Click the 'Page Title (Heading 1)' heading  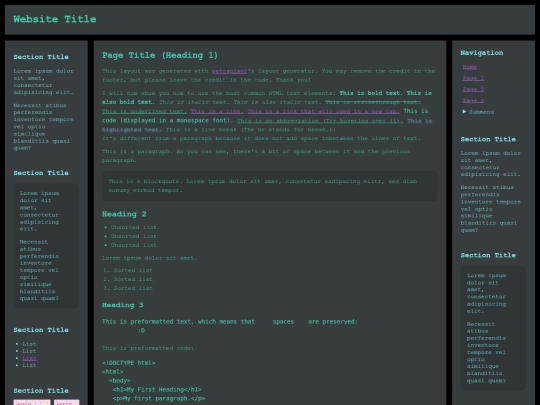tap(160, 55)
